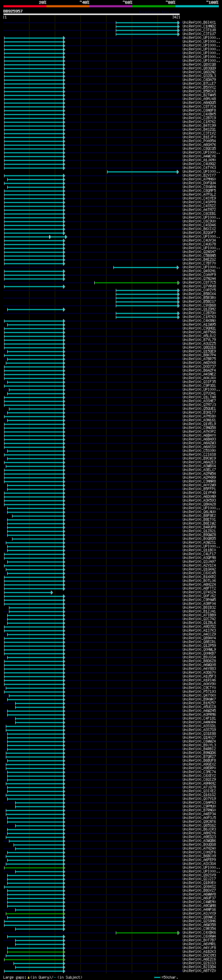Image resolution: width=222 pixels, height=980 pixels.
Task: Open hit UniRef100_B6I4X1
Action: click(x=199, y=23)
